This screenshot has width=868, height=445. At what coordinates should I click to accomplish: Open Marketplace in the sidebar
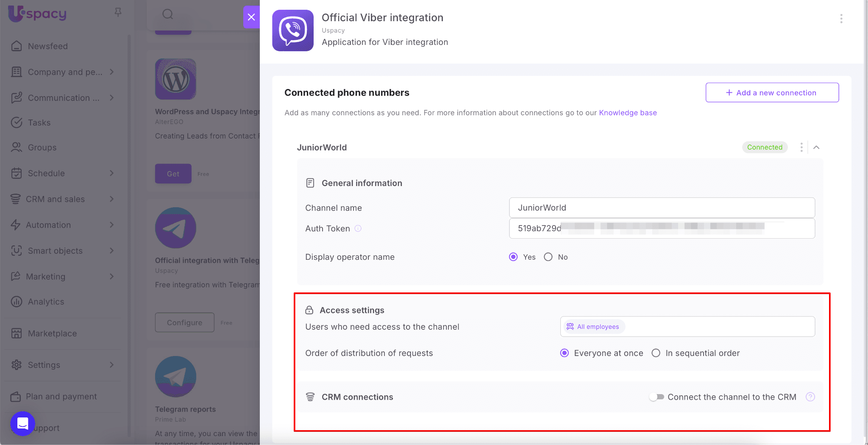[52, 334]
